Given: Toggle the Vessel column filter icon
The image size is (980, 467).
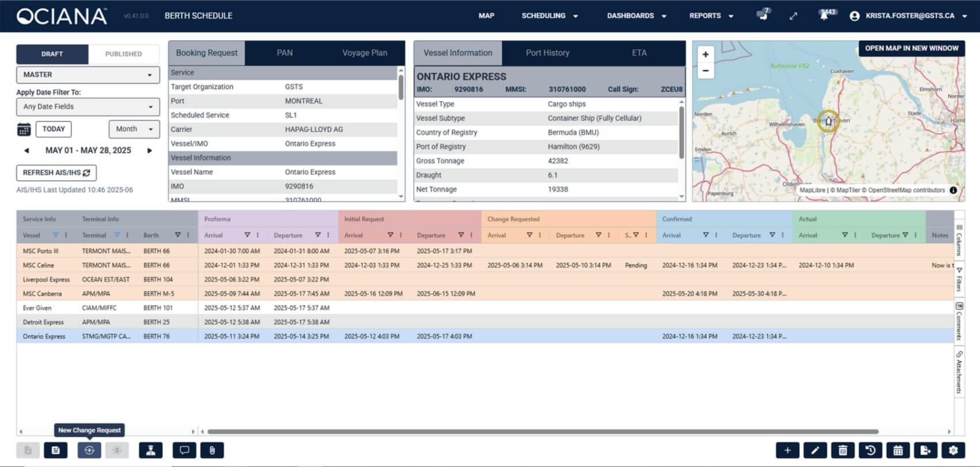Looking at the screenshot, I should (56, 235).
